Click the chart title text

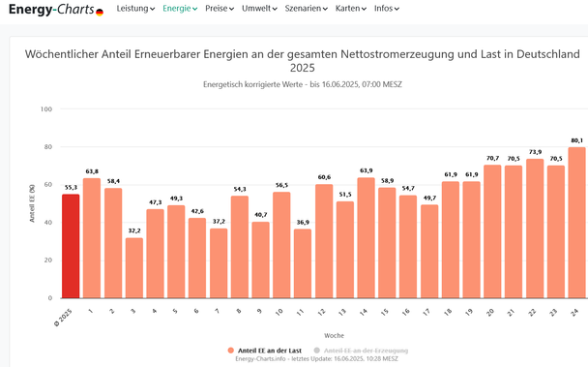pyautogui.click(x=303, y=61)
